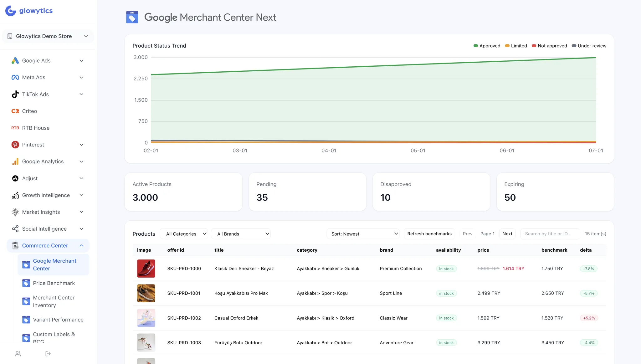This screenshot has height=364, width=641.
Task: Click the Merchant Center Inventory tag icon
Action: point(26,301)
